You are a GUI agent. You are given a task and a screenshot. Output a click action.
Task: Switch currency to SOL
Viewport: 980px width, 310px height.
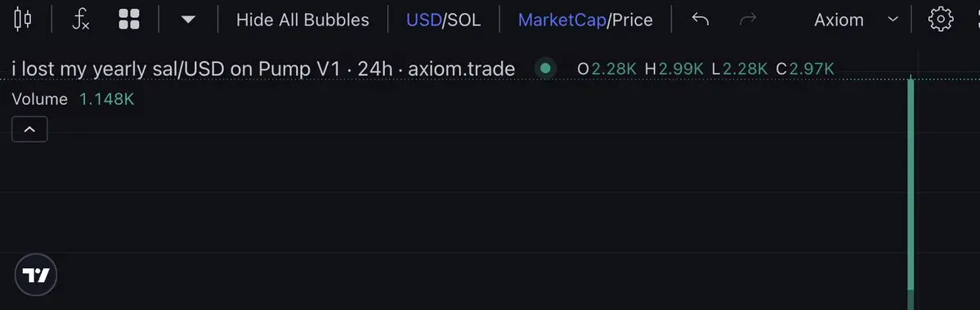click(x=463, y=20)
